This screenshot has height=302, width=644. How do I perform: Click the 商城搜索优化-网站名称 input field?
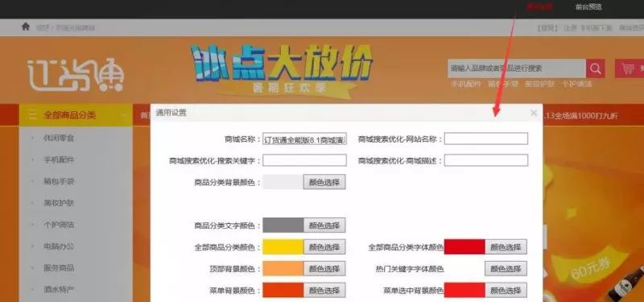click(x=486, y=139)
